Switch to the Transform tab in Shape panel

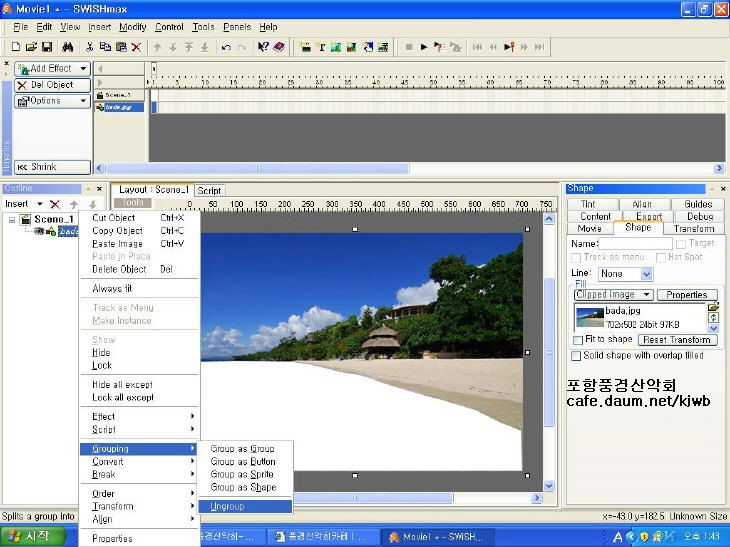point(694,229)
